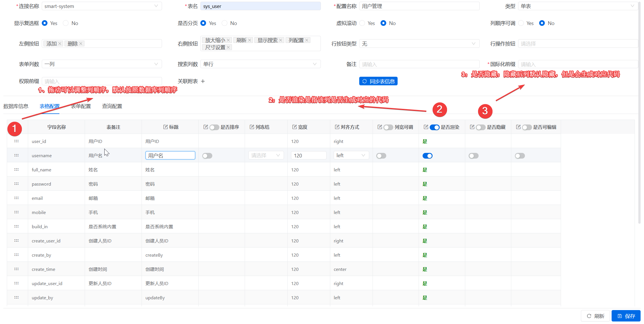Image resolution: width=644 pixels, height=324 pixels.
Task: Click the edit icon next to 是否可编辑 header
Action: click(x=518, y=127)
